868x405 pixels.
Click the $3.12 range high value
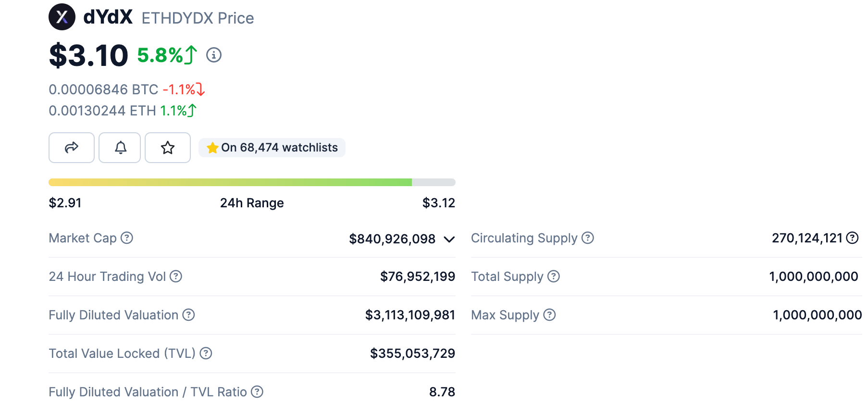tap(439, 203)
